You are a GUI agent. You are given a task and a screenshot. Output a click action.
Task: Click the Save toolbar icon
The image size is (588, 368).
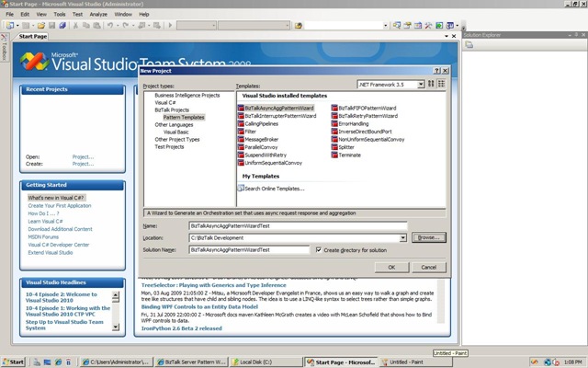[x=51, y=25]
